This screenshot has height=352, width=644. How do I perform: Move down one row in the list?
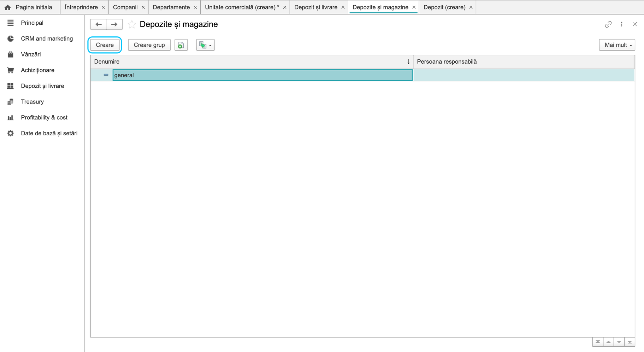[619, 342]
